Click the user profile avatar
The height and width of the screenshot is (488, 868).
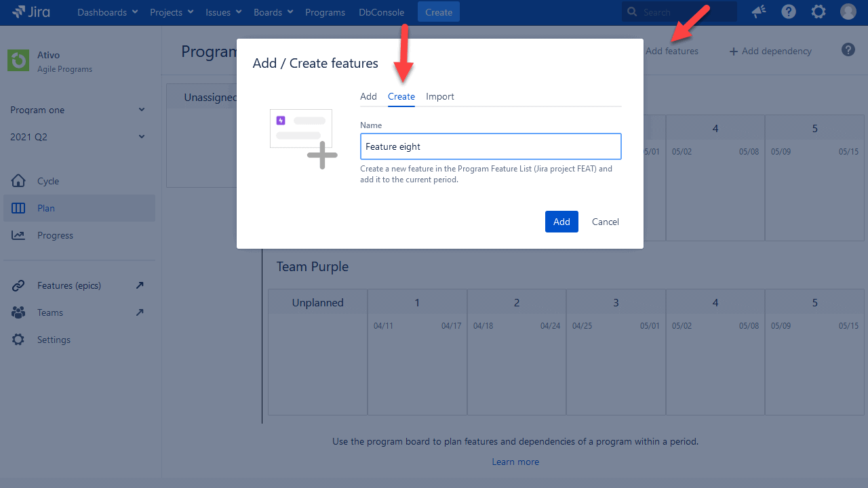click(x=848, y=12)
